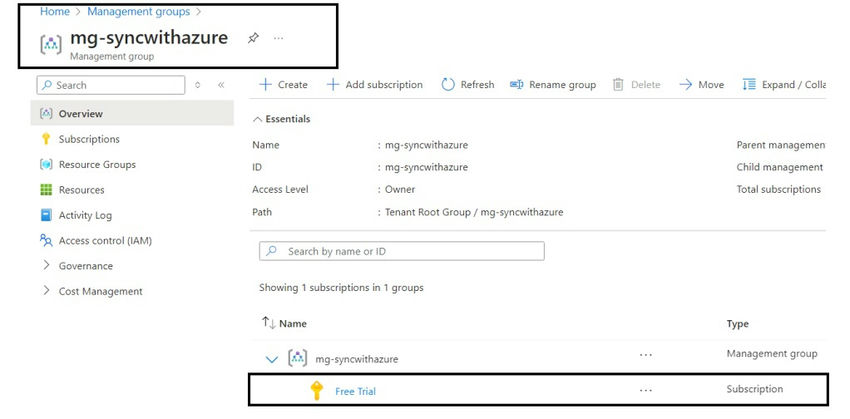Screen dimensions: 850x419
Task: Click the Rename group icon
Action: 517,85
